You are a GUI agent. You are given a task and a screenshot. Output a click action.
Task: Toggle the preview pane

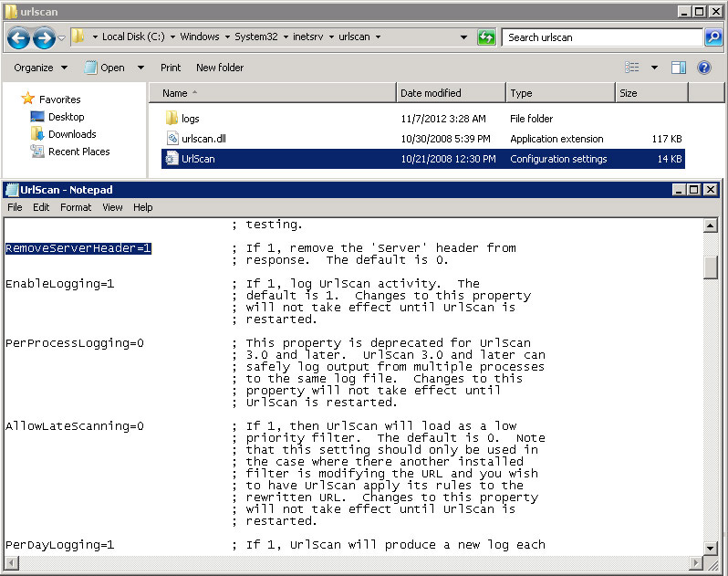pos(679,68)
